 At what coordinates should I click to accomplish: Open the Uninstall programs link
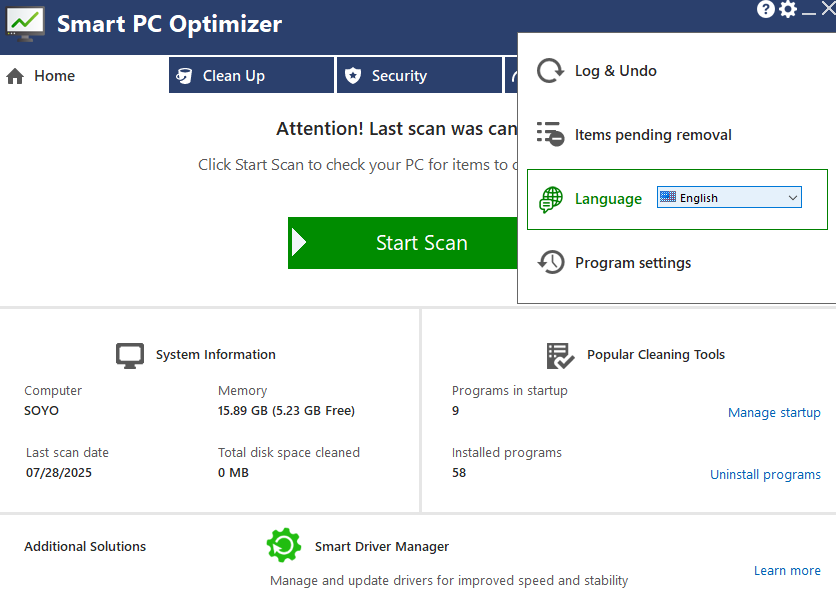click(x=765, y=474)
